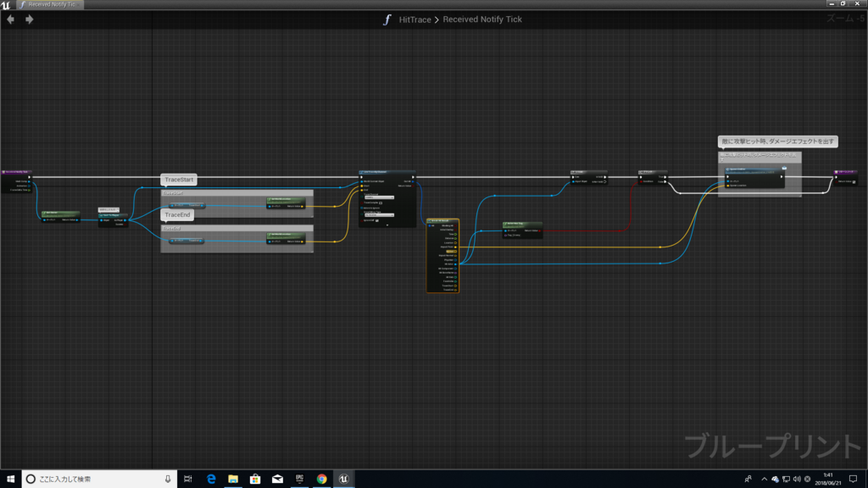
Task: Open the Windows Start menu
Action: pos(10,479)
